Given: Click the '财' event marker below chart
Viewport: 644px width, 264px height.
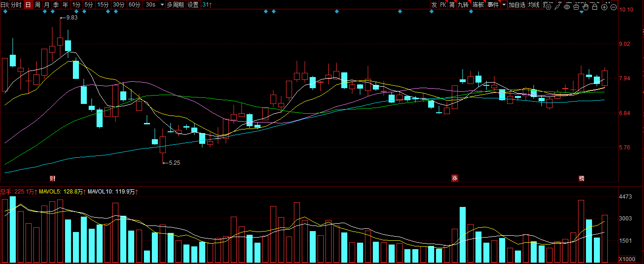Looking at the screenshot, I should click(52, 179).
